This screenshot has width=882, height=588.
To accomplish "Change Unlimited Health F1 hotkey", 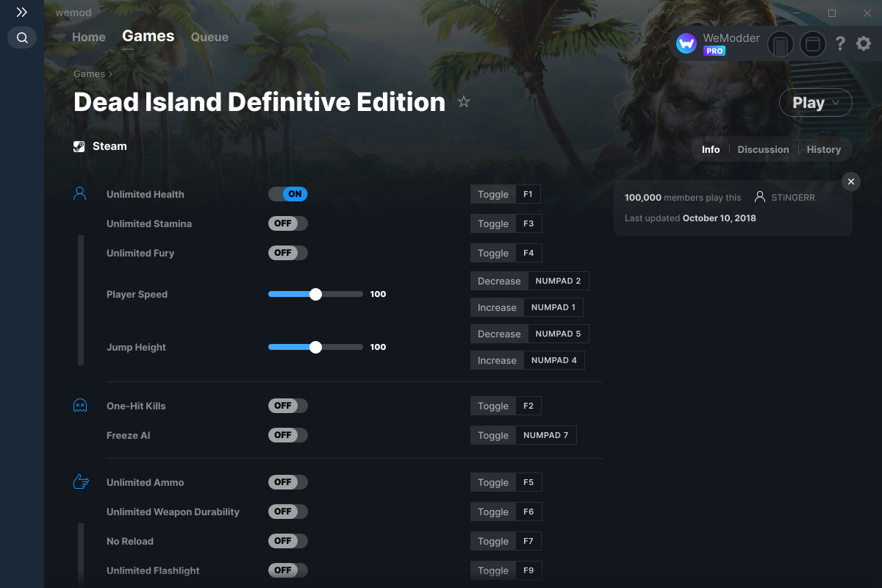I will (x=528, y=194).
